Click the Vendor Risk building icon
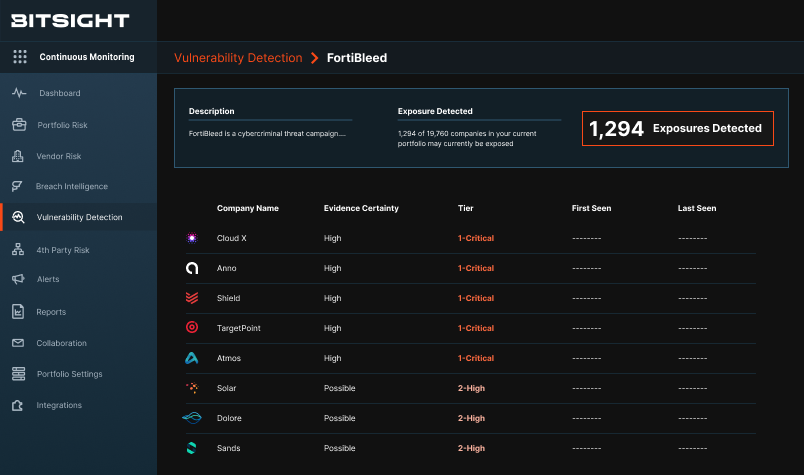Screen dimensions: 804x475 [18, 156]
